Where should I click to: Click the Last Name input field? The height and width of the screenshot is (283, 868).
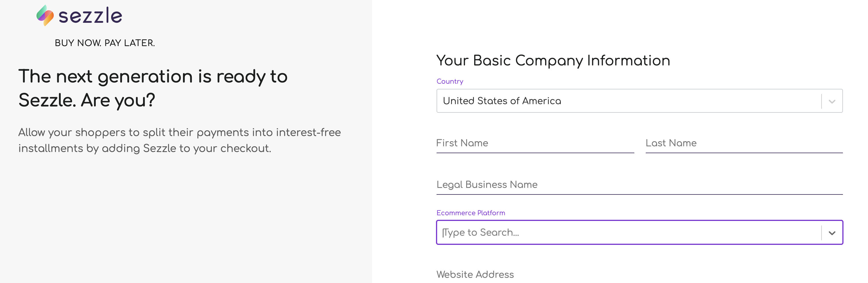pyautogui.click(x=744, y=143)
